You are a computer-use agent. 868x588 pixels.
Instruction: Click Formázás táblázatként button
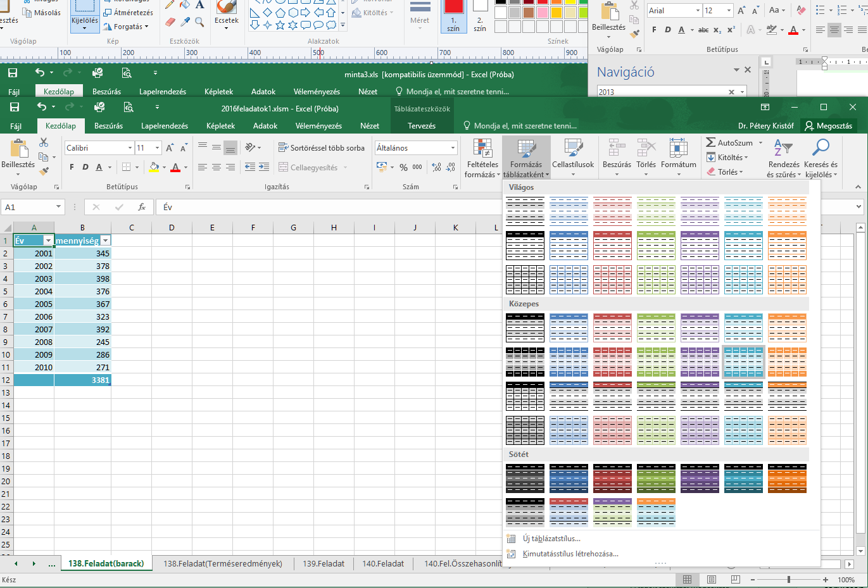point(526,158)
